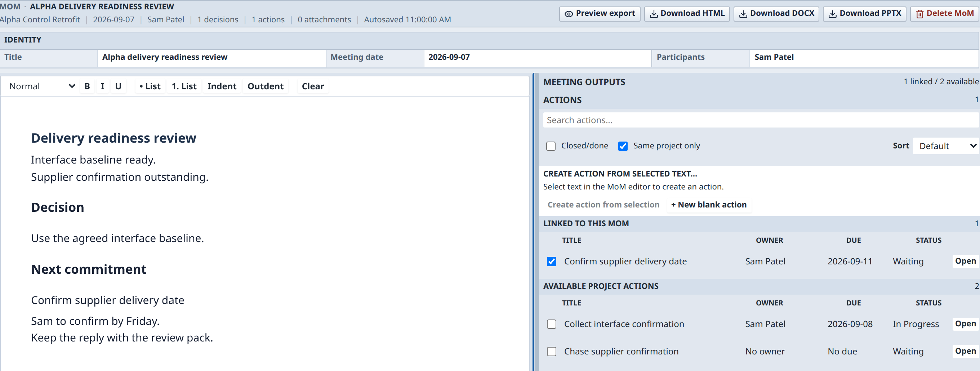Click Create action from selection
The width and height of the screenshot is (980, 371).
coord(603,205)
